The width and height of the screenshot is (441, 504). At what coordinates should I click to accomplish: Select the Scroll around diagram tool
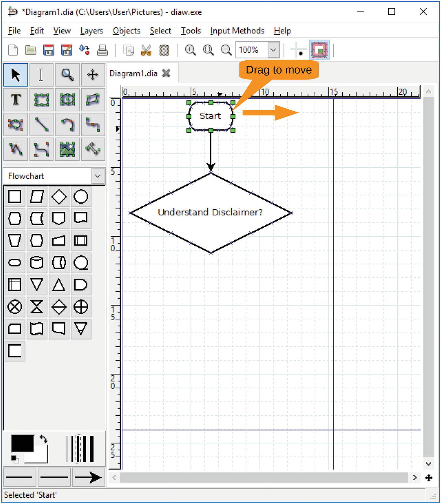click(x=93, y=75)
